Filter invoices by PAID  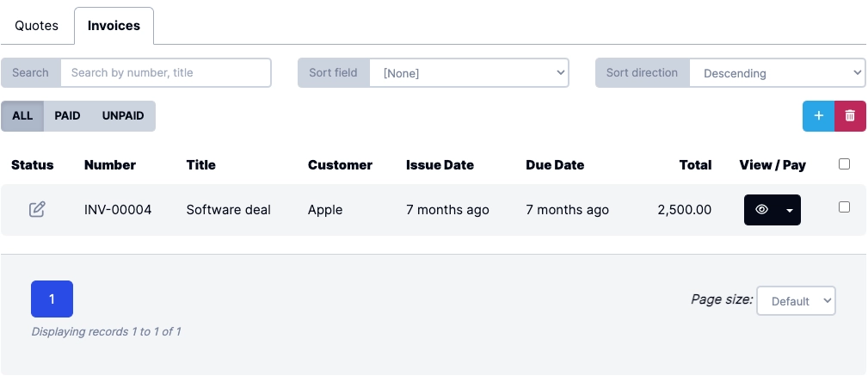(67, 115)
